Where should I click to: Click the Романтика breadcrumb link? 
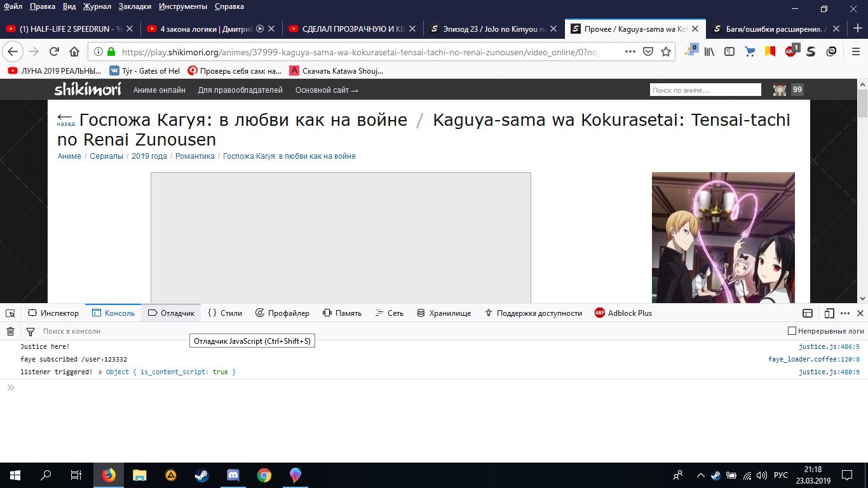[x=195, y=156]
